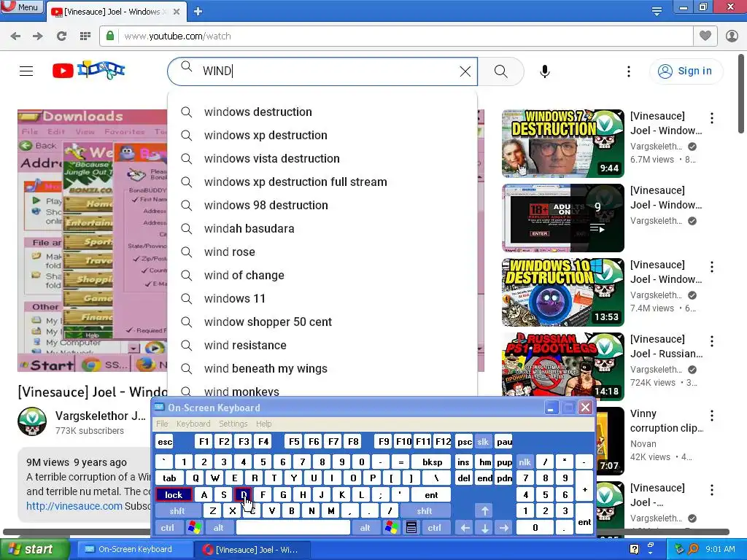Viewport: 747px width, 560px height.
Task: Open options for Russian Bootlegs video
Action: (x=712, y=341)
